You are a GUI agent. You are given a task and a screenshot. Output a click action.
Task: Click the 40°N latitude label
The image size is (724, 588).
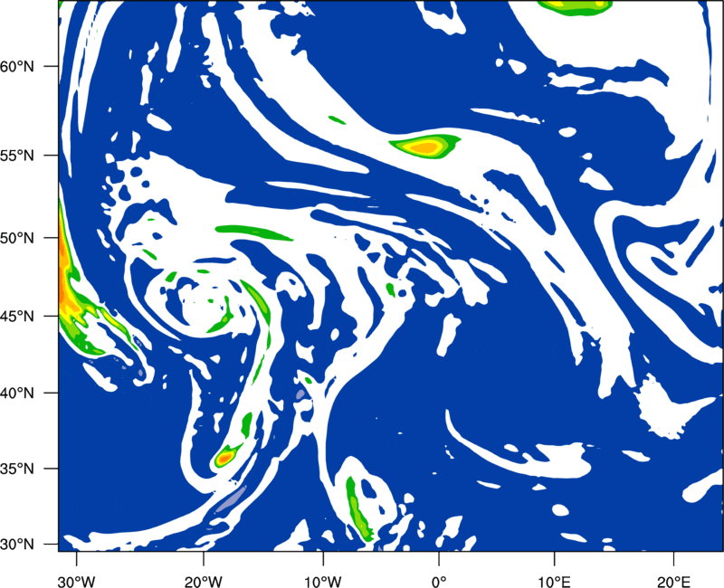coord(17,394)
